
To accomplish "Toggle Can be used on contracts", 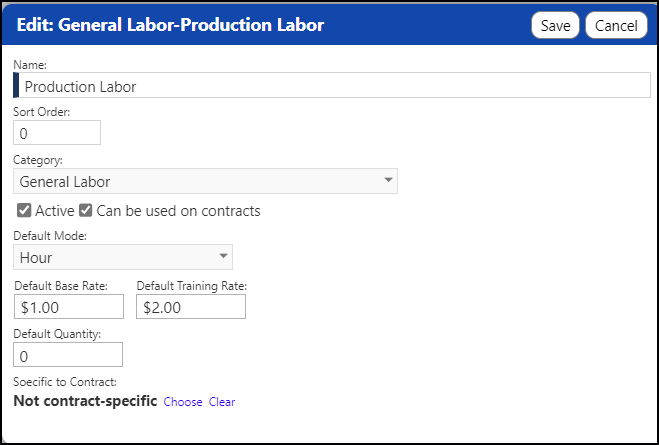I will (x=85, y=210).
